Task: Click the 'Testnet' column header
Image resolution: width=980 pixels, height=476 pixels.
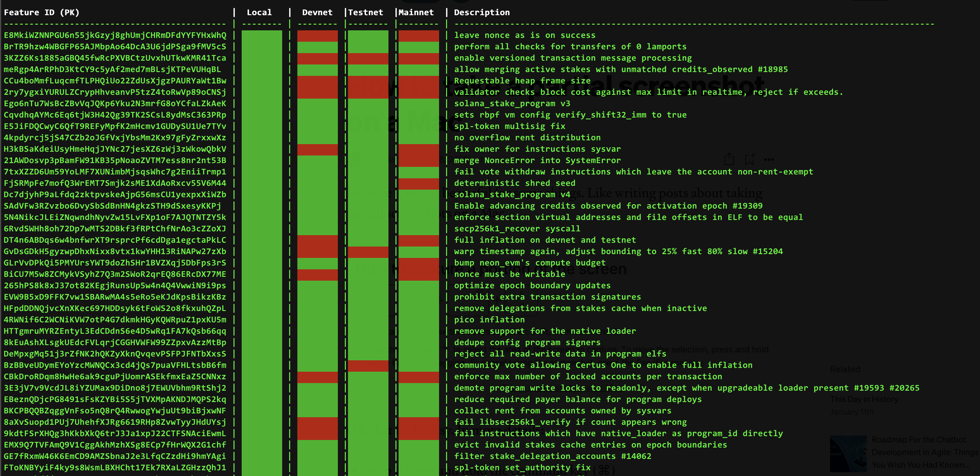Action: click(x=366, y=13)
